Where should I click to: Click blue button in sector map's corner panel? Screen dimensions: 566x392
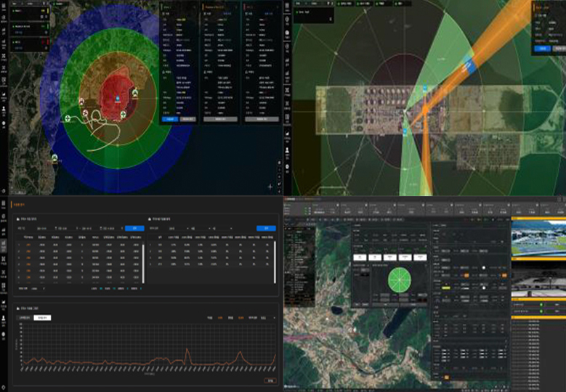click(543, 49)
